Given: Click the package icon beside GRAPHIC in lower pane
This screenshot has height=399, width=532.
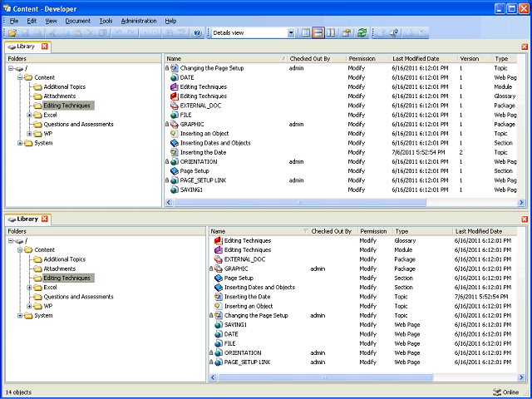Looking at the screenshot, I should (x=219, y=268).
